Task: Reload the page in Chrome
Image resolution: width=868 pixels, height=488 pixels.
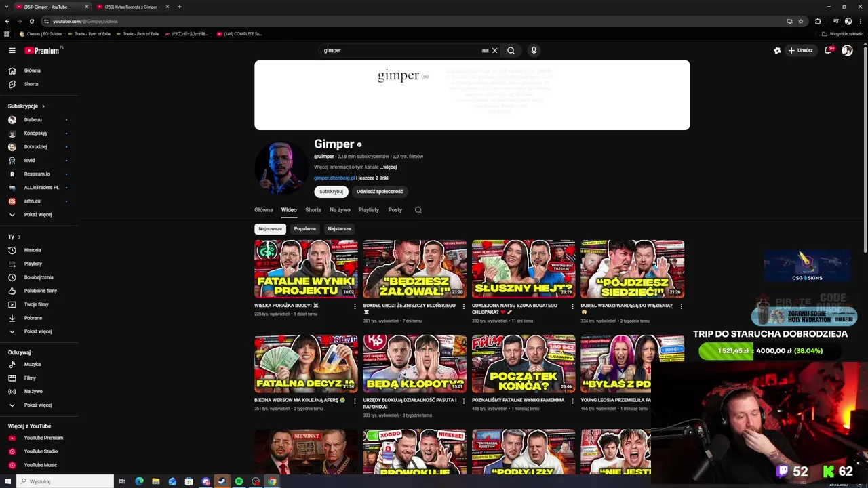Action: pos(32,21)
